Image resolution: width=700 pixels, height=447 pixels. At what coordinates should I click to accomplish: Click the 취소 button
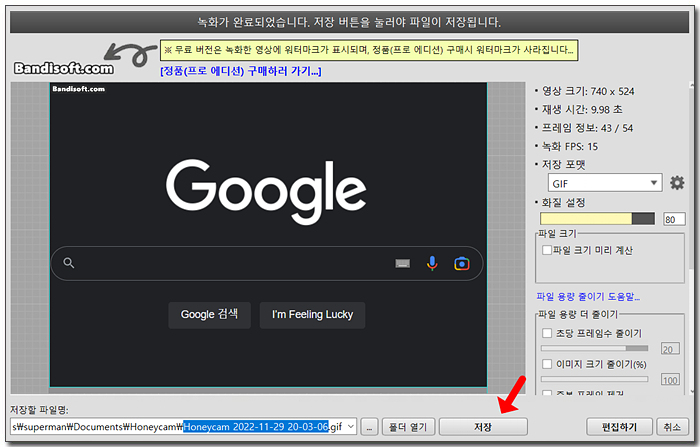[x=672, y=427]
